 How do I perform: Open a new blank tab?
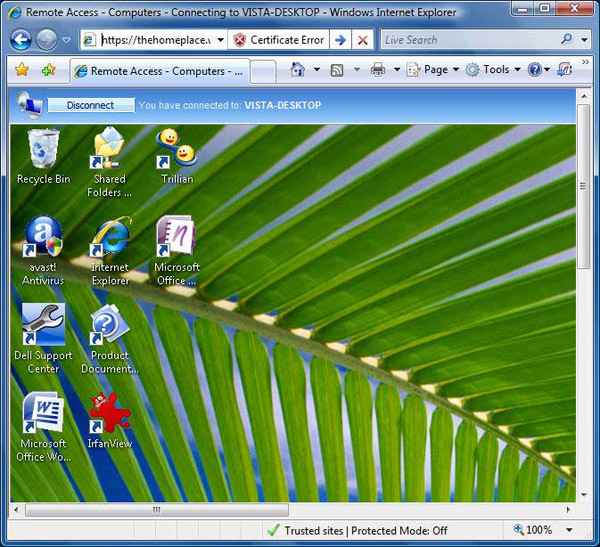point(263,71)
